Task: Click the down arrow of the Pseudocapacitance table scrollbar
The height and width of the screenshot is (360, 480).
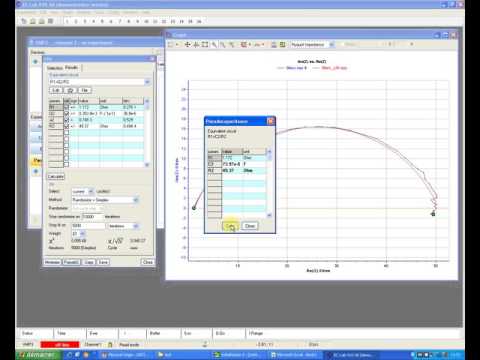Action: click(x=269, y=215)
